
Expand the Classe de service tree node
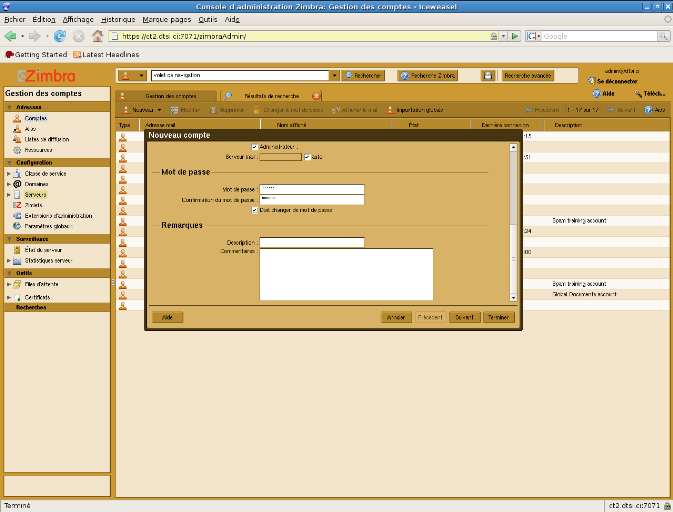(8, 174)
